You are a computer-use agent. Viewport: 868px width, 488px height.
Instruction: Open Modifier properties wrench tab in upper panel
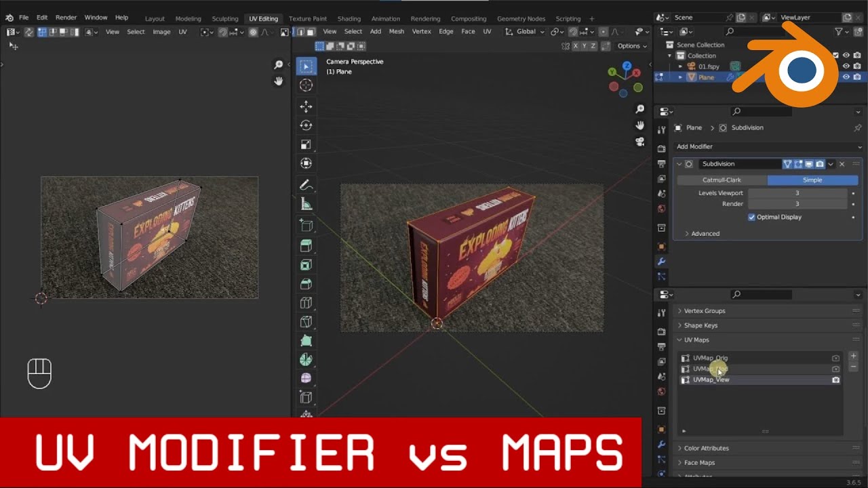coord(661,262)
